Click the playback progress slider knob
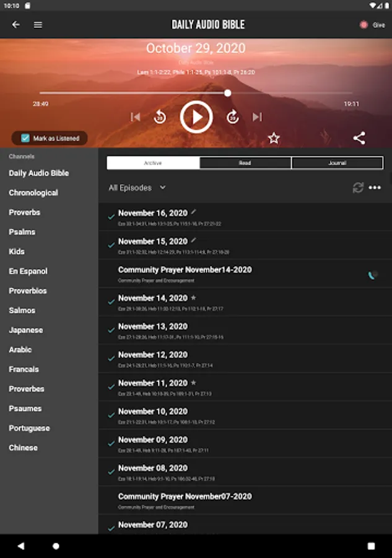Screen dimensions: 392x558 pyautogui.click(x=227, y=93)
